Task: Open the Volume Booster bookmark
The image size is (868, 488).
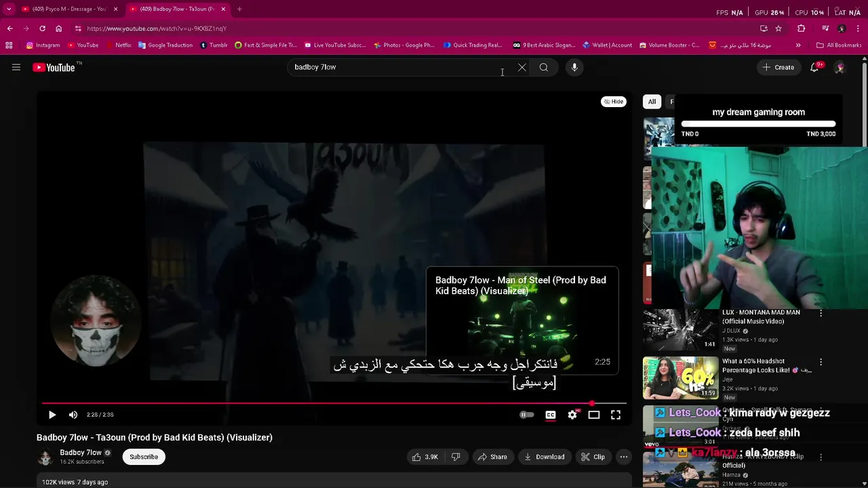Action: click(x=669, y=45)
